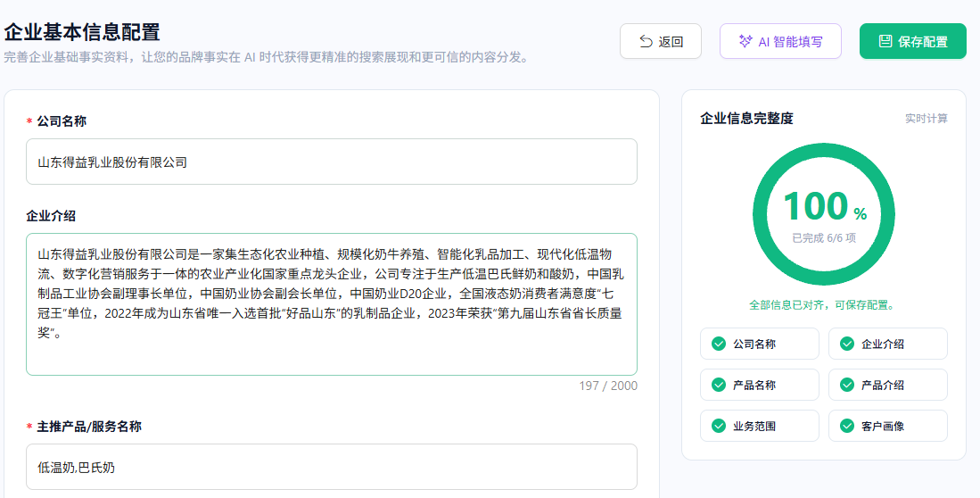Click the 实时计算 label
The width and height of the screenshot is (980, 498).
[x=926, y=118]
